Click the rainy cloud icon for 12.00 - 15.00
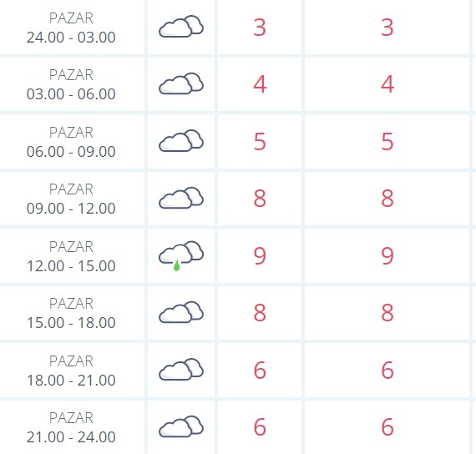Image resolution: width=476 pixels, height=454 pixels. pyautogui.click(x=181, y=256)
